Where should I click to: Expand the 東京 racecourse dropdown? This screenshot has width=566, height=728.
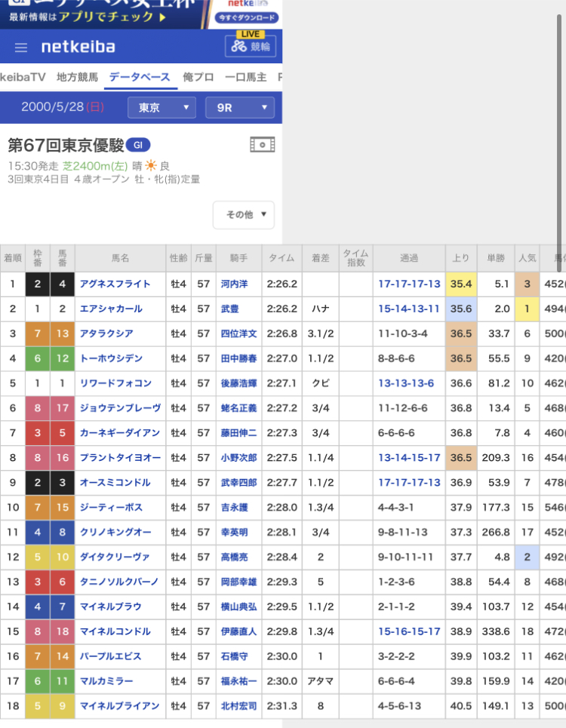[x=161, y=108]
